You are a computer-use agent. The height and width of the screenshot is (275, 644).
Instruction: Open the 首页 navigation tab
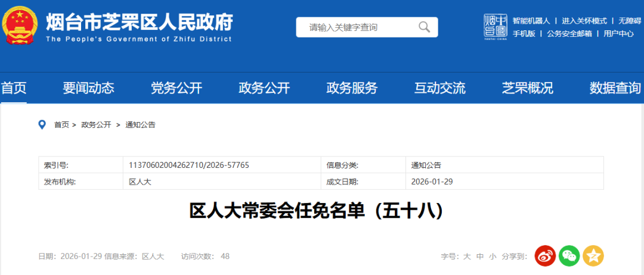14,88
